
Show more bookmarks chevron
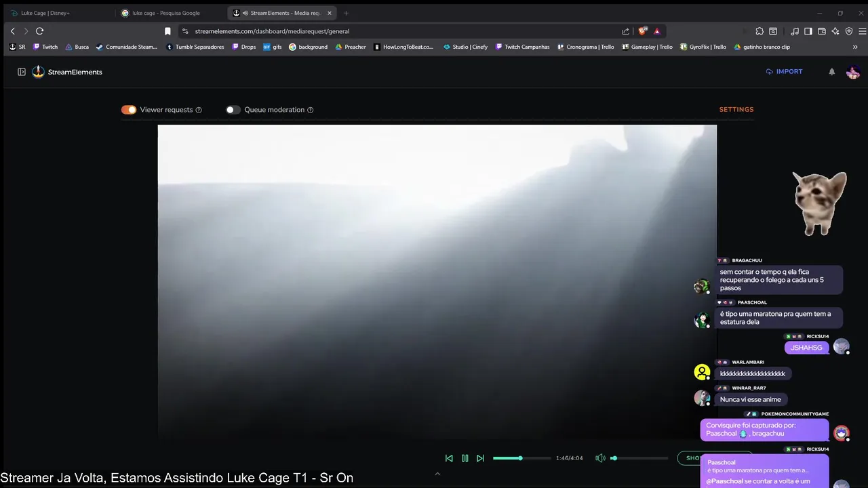[855, 47]
